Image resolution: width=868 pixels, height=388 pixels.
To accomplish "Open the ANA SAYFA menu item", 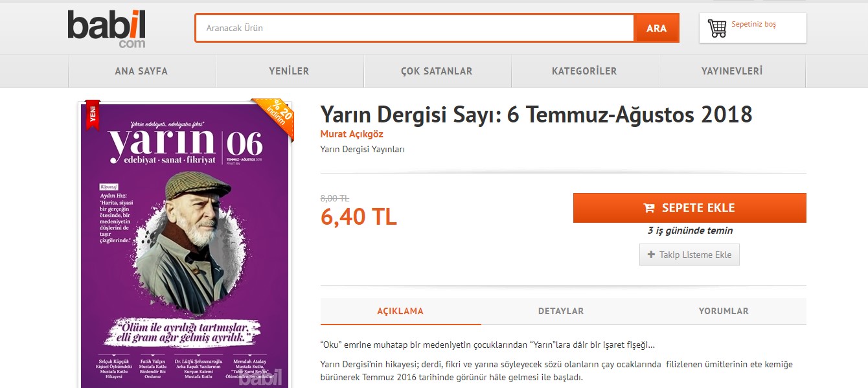I will click(x=141, y=71).
